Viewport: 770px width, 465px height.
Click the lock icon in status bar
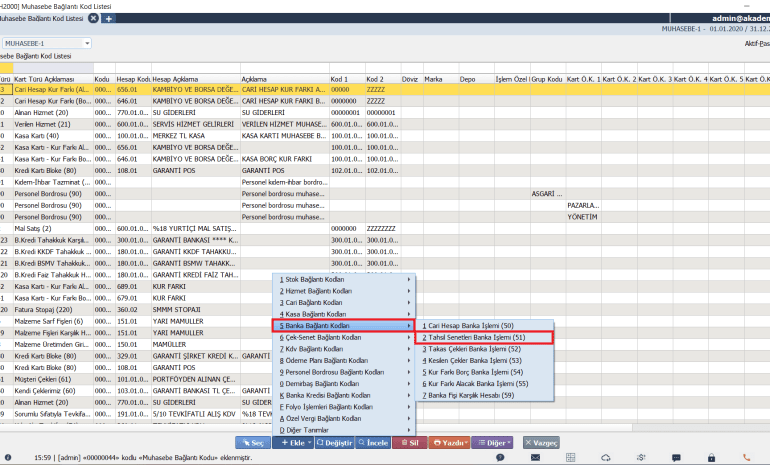(x=712, y=457)
